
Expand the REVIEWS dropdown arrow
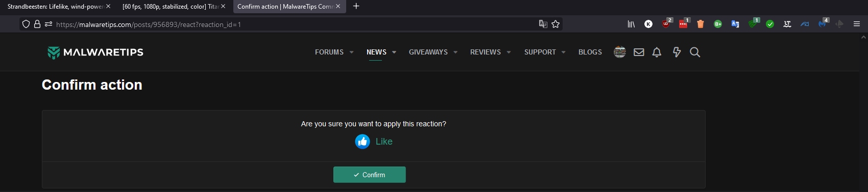click(509, 52)
